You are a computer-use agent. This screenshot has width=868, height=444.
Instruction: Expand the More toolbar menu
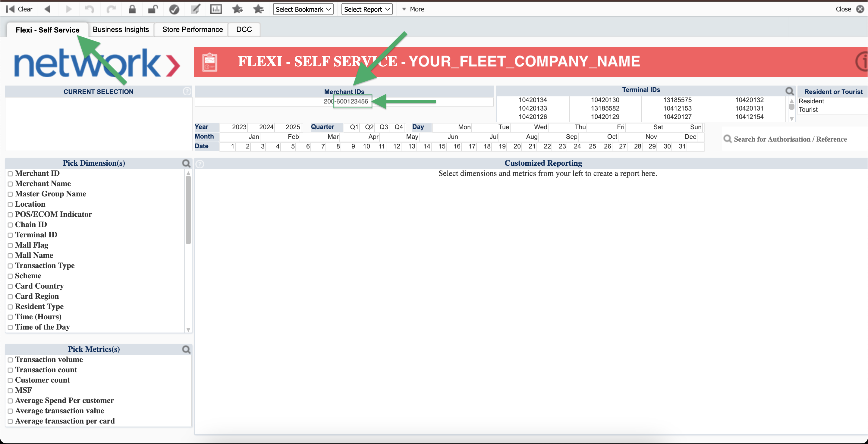coord(413,9)
